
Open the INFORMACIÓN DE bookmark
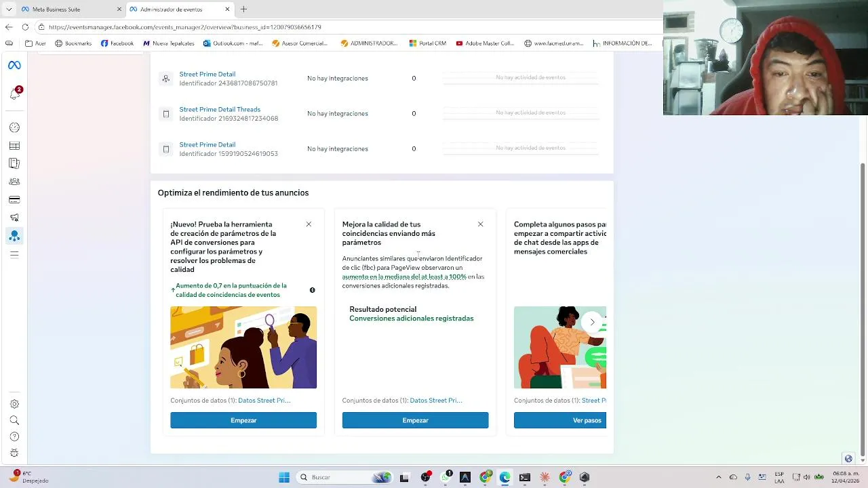[623, 43]
